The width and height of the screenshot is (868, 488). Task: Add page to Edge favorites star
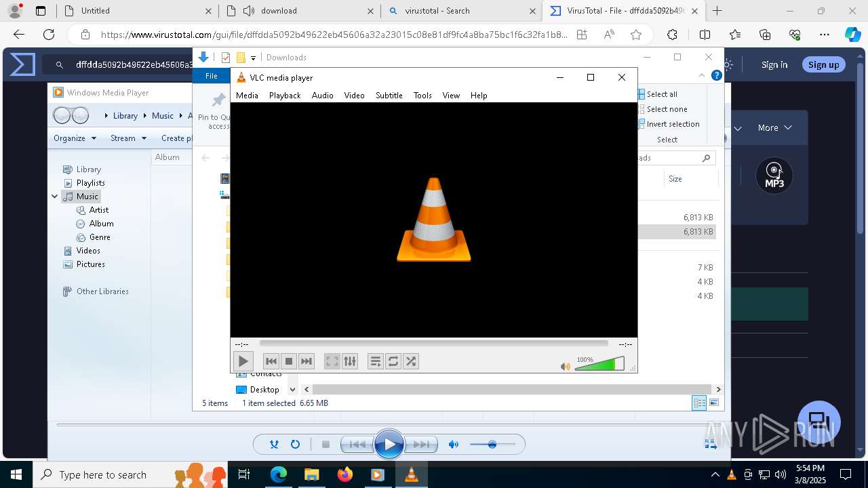point(635,35)
